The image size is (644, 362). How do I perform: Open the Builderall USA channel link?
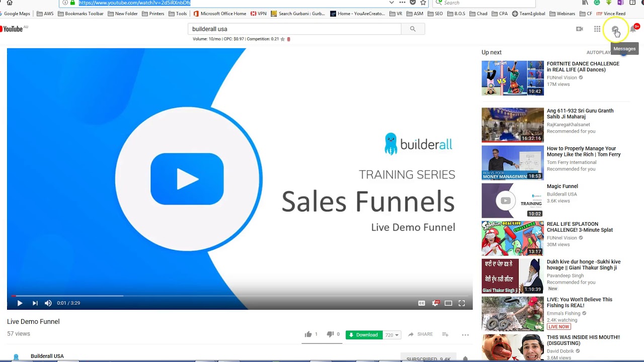[x=47, y=356]
